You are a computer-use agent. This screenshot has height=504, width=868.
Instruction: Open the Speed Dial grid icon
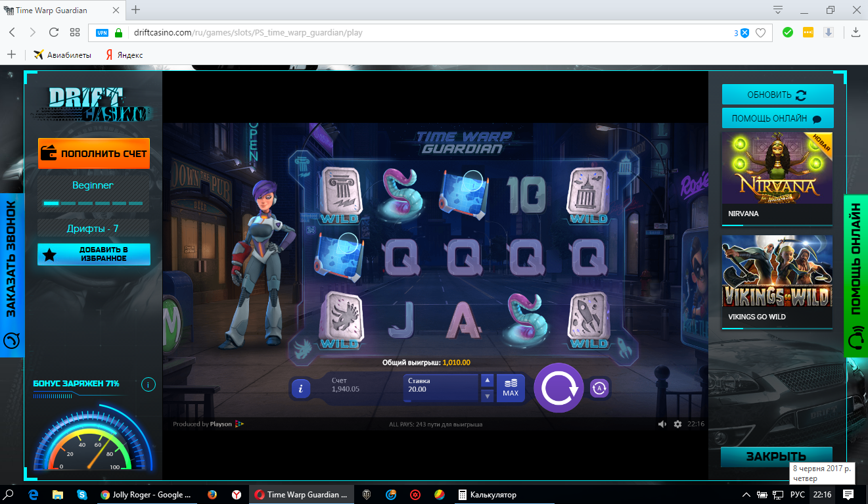(x=75, y=32)
